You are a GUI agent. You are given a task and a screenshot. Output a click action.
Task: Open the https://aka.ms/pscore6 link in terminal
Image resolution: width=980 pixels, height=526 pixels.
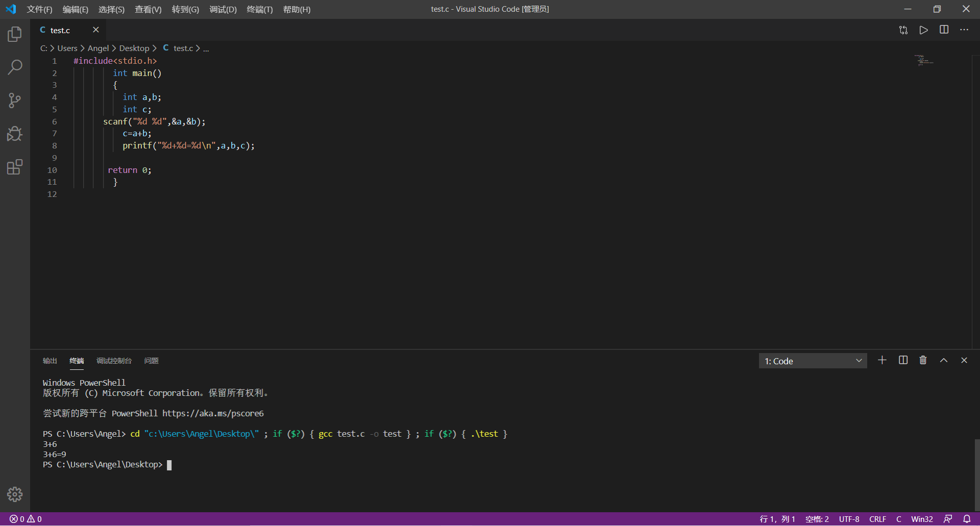pyautogui.click(x=213, y=413)
